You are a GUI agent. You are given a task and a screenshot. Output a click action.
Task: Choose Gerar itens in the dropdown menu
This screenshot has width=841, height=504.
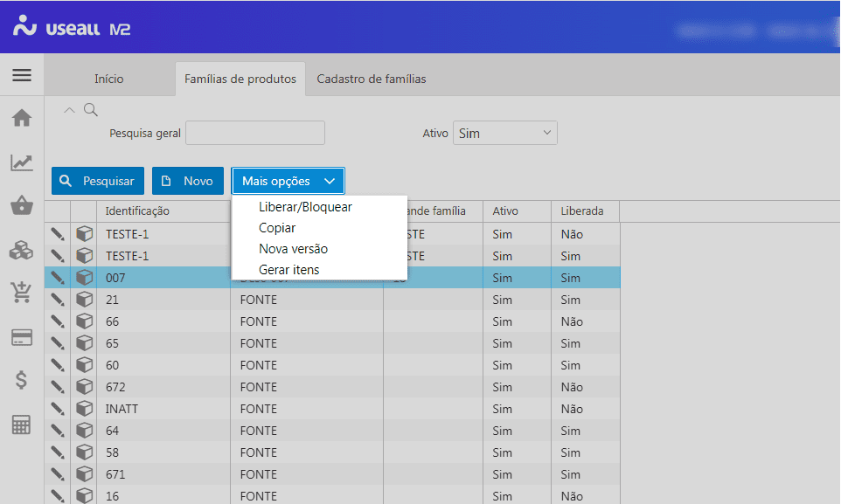(x=288, y=270)
